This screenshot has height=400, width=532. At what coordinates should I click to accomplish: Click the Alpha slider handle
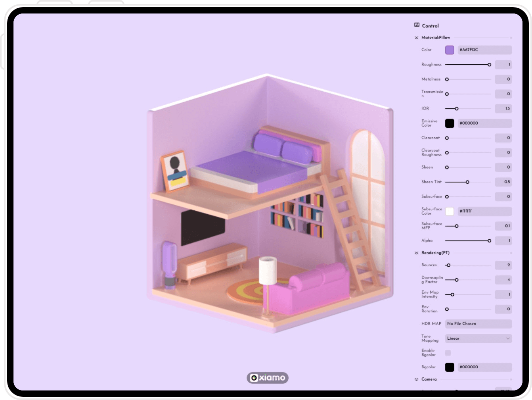coord(489,241)
